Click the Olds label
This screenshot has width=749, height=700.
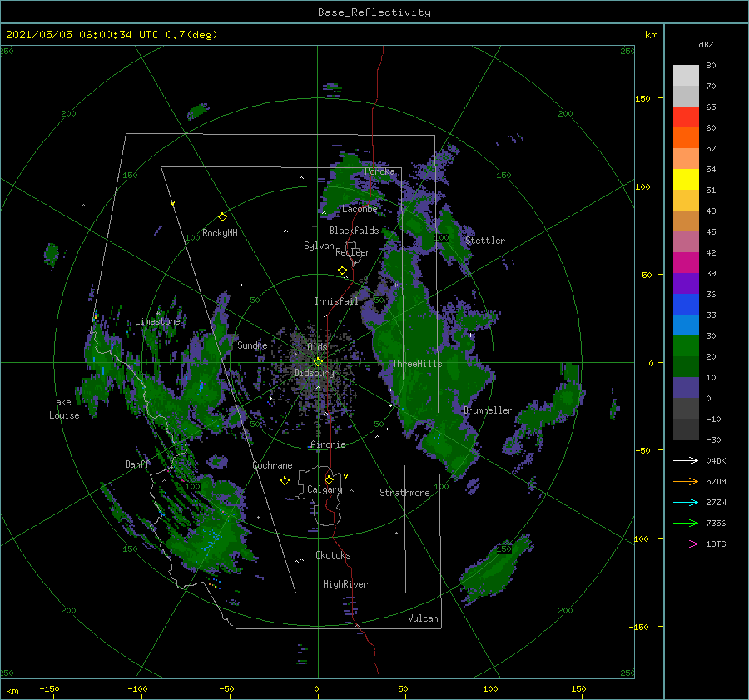pyautogui.click(x=317, y=347)
